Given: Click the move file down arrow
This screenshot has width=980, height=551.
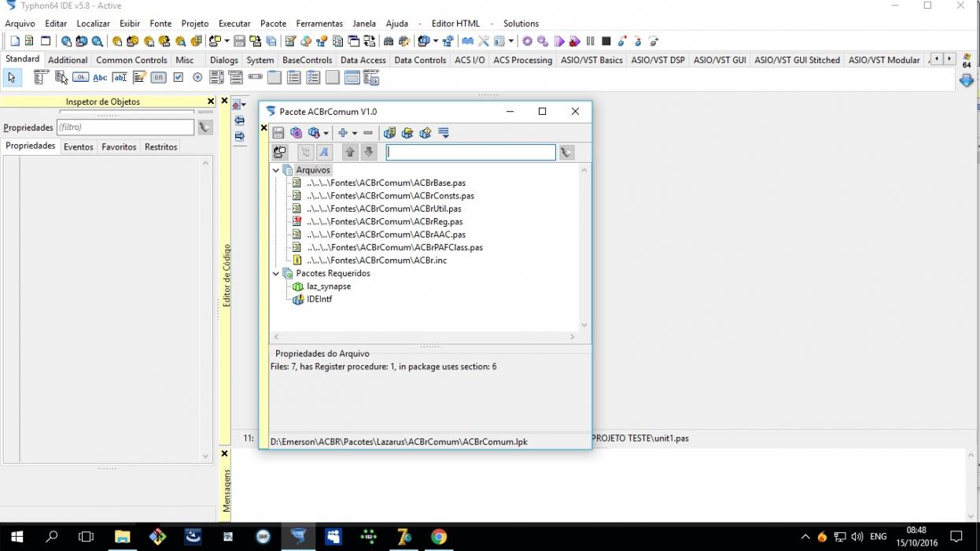Looking at the screenshot, I should [x=369, y=152].
